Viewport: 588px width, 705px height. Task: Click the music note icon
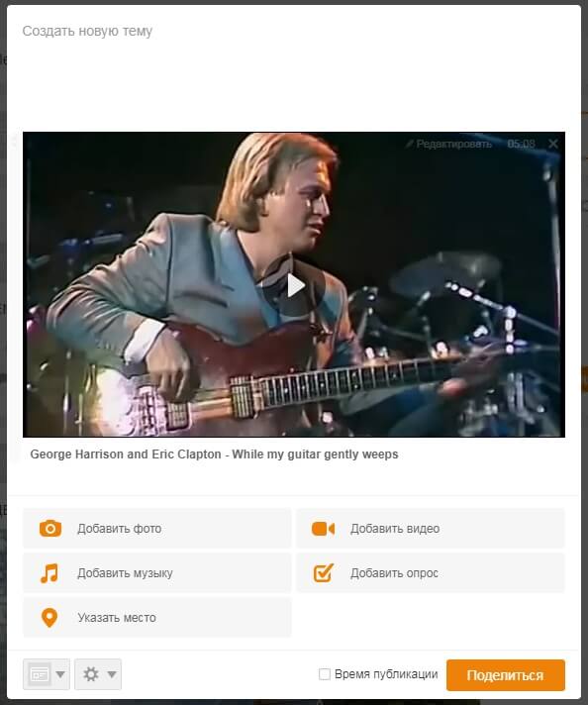click(x=49, y=573)
